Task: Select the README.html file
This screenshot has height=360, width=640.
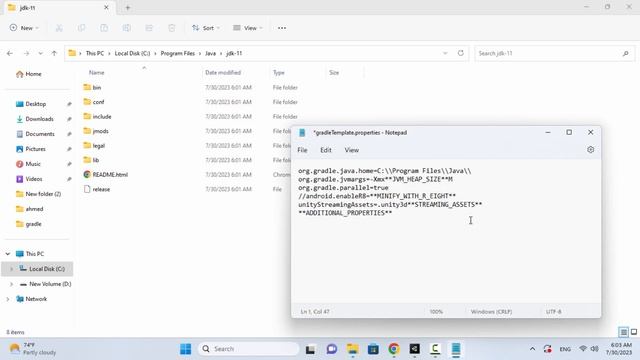Action: point(110,175)
